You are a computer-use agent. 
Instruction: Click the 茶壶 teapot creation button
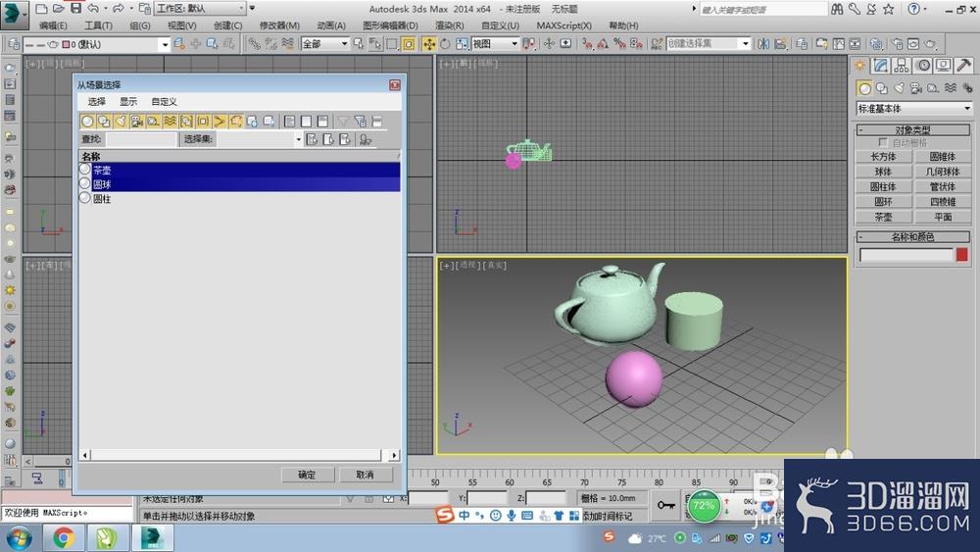pyautogui.click(x=883, y=217)
